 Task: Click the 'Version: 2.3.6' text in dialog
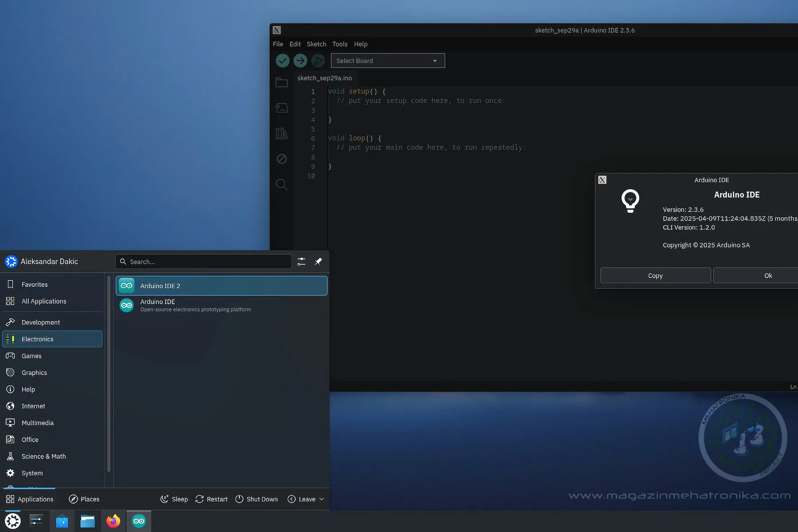(683, 210)
